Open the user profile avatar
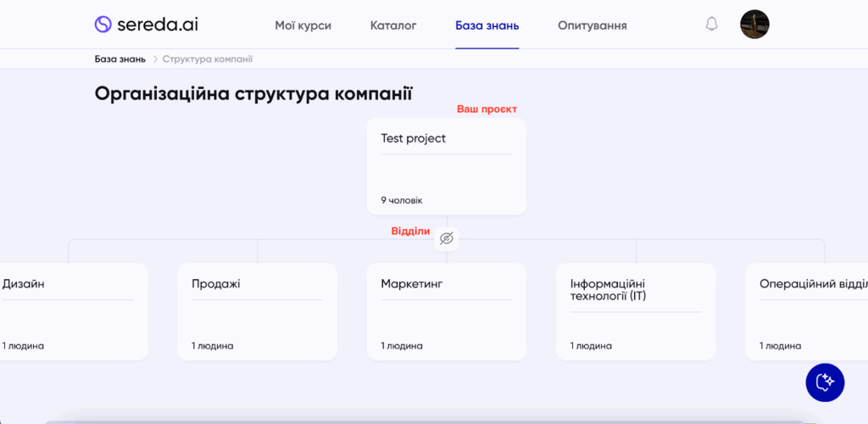The width and height of the screenshot is (868, 424). [754, 25]
